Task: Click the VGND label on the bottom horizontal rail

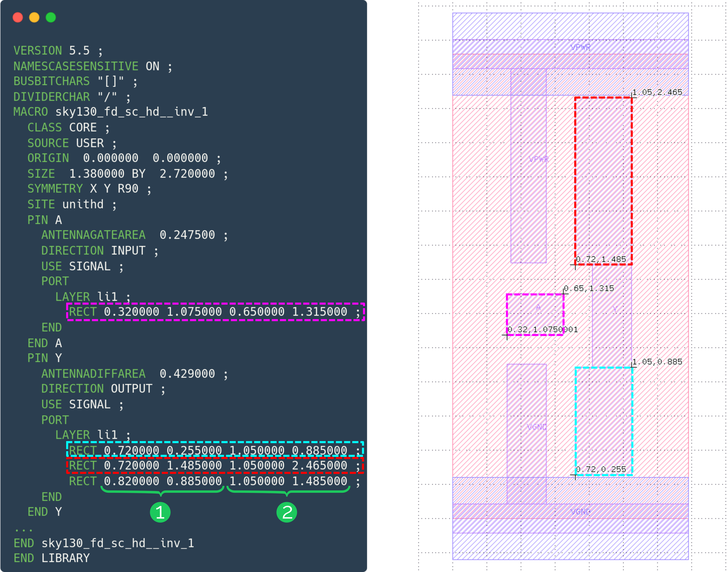Action: 580,512
